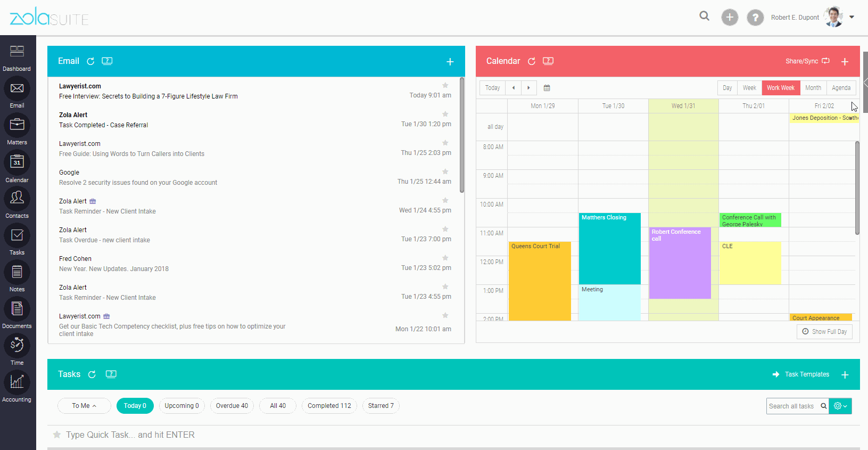Image resolution: width=868 pixels, height=450 pixels.
Task: Show Completed 112 tasks
Action: (x=329, y=406)
